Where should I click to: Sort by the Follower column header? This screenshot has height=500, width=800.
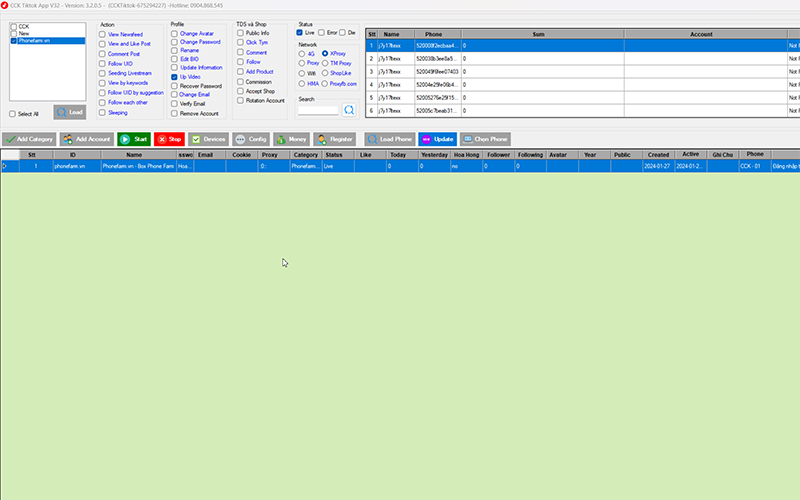point(498,155)
